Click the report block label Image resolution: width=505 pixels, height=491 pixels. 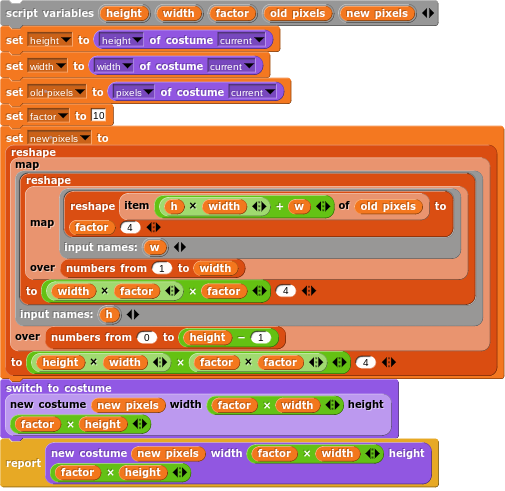[x=23, y=463]
